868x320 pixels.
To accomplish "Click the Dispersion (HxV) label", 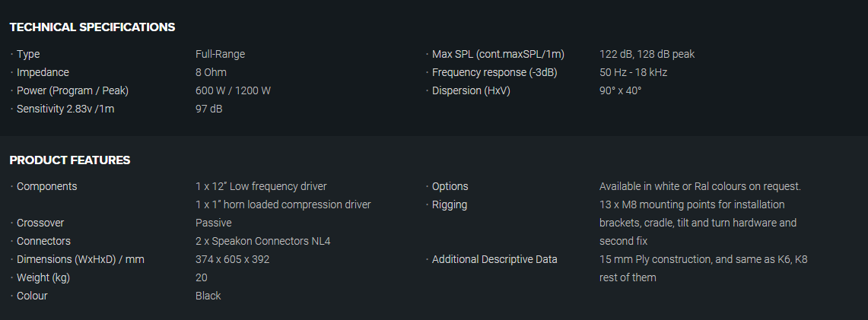I will click(471, 90).
